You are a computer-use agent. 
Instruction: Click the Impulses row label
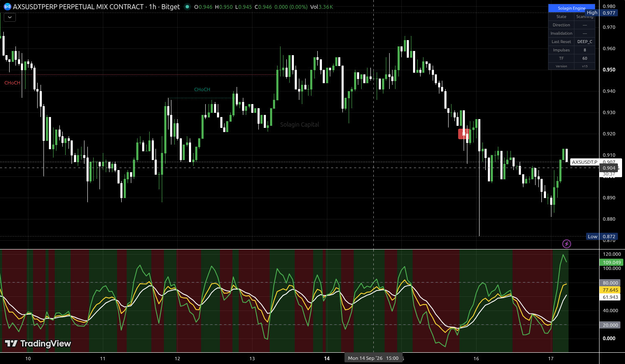(x=561, y=50)
